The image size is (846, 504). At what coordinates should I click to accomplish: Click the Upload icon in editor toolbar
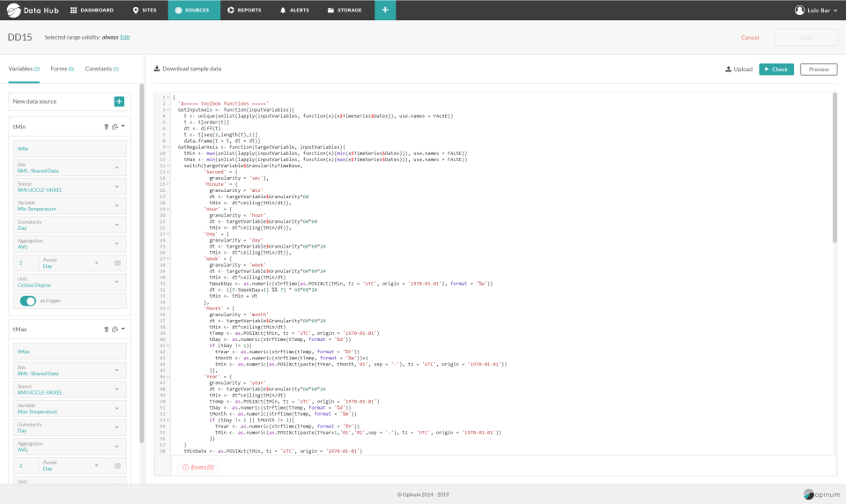pos(728,69)
